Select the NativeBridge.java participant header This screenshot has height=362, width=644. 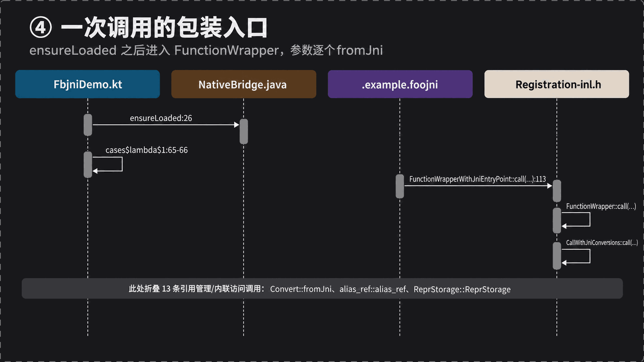point(244,84)
